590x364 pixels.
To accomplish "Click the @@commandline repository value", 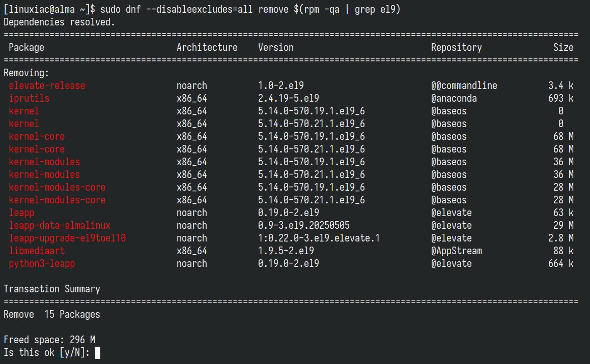I will click(x=464, y=85).
